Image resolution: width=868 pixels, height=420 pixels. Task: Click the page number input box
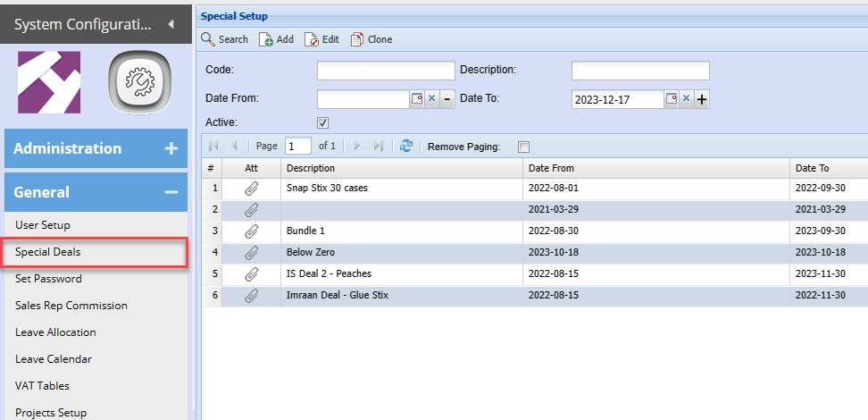click(x=298, y=146)
